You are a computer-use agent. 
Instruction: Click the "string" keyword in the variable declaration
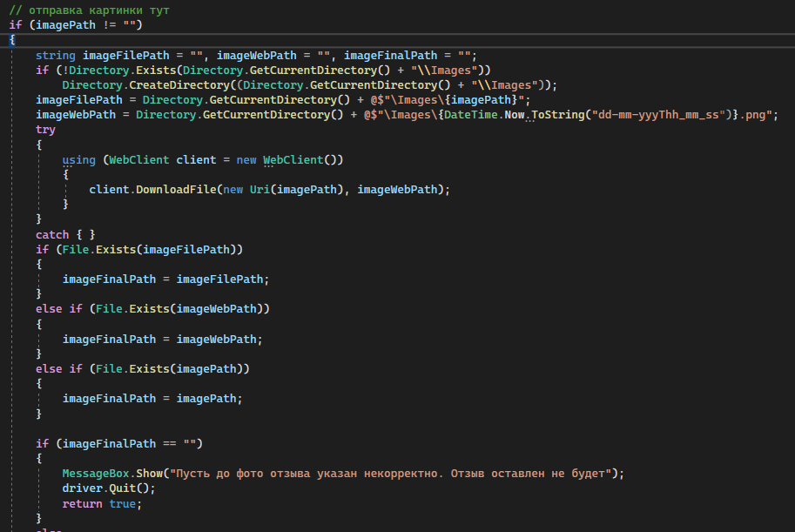(55, 55)
